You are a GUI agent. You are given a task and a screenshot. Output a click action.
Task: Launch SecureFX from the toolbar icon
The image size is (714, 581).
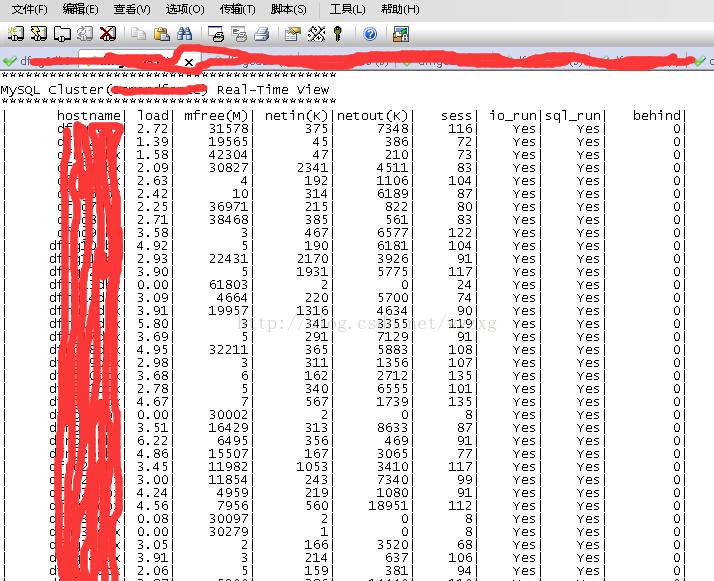pos(401,34)
